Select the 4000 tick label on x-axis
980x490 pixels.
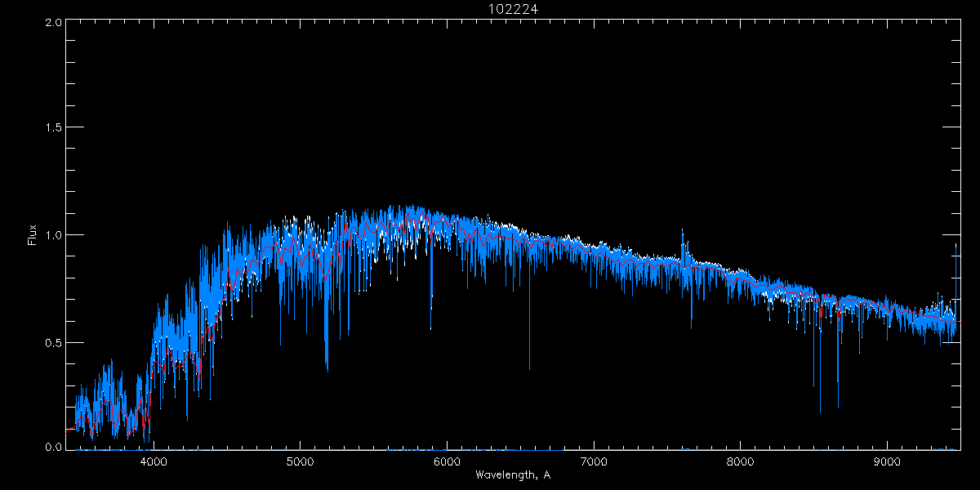(x=153, y=461)
